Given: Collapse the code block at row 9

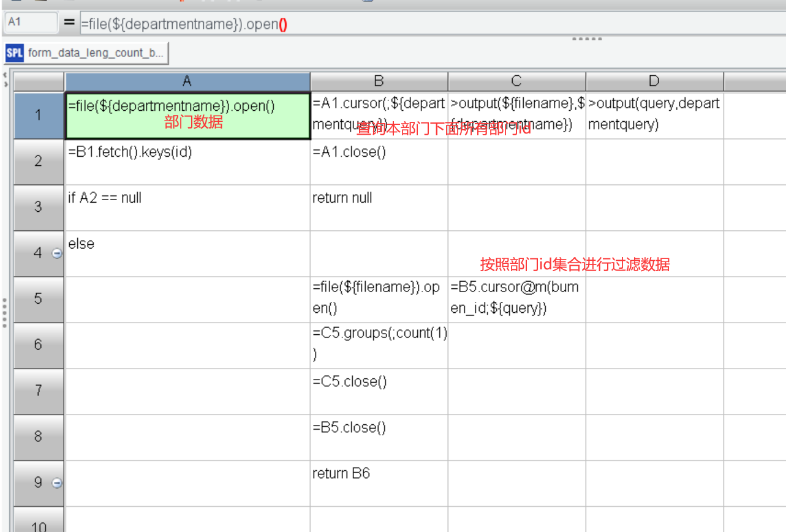Looking at the screenshot, I should pos(57,483).
